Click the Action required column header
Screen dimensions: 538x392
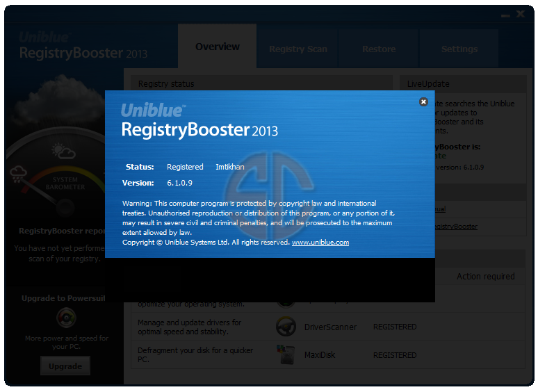485,277
